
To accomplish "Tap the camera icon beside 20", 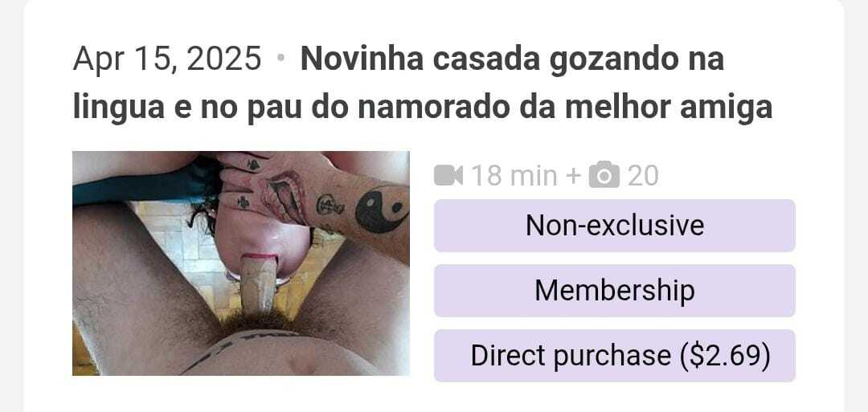I will click(x=604, y=175).
